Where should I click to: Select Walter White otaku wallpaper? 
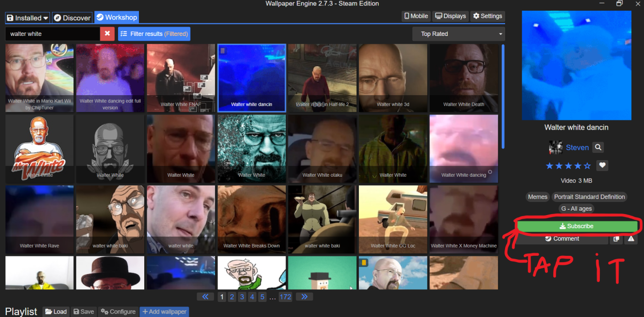[x=322, y=149]
